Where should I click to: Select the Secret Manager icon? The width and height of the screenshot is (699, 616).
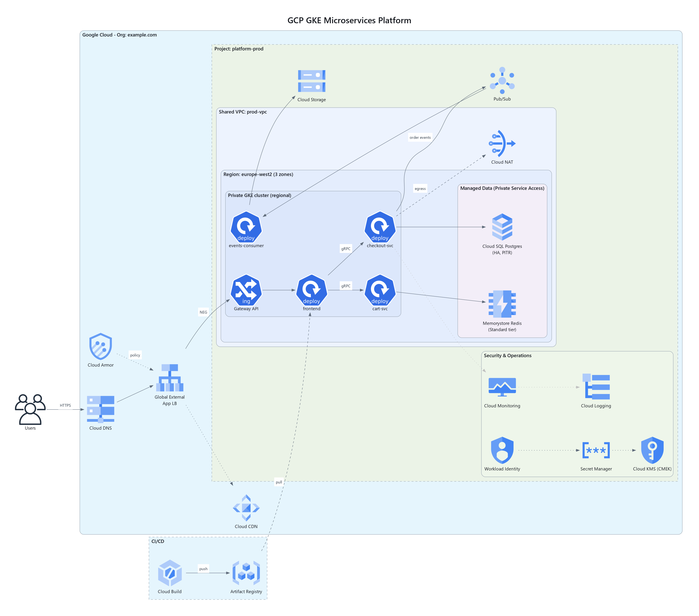point(596,450)
